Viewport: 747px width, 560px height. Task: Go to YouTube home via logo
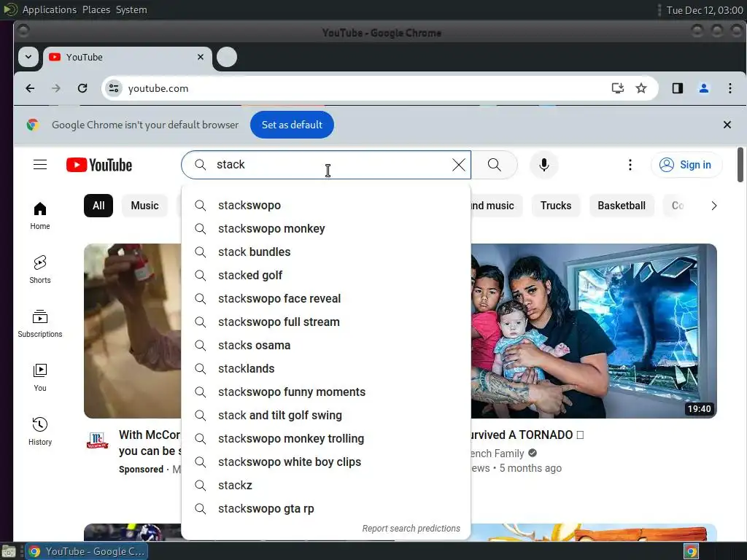pos(99,166)
